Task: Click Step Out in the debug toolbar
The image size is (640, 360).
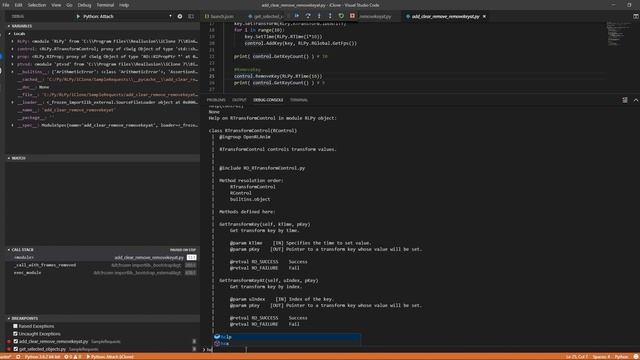Action: [330, 16]
